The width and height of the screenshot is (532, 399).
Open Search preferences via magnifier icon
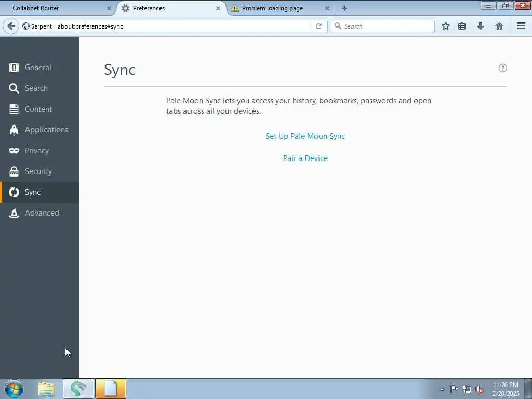coord(14,88)
